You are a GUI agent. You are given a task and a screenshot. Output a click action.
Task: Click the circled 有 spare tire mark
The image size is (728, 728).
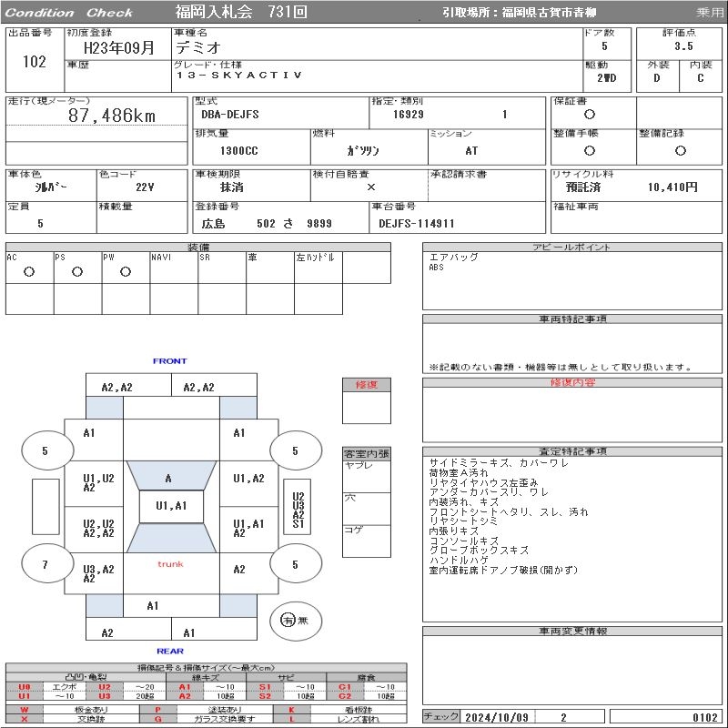(x=288, y=620)
